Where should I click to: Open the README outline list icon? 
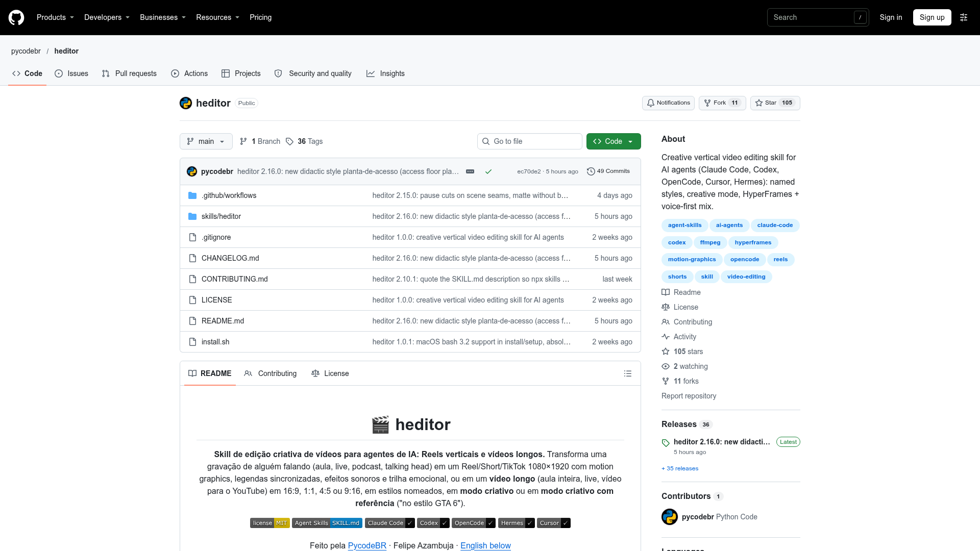(628, 373)
